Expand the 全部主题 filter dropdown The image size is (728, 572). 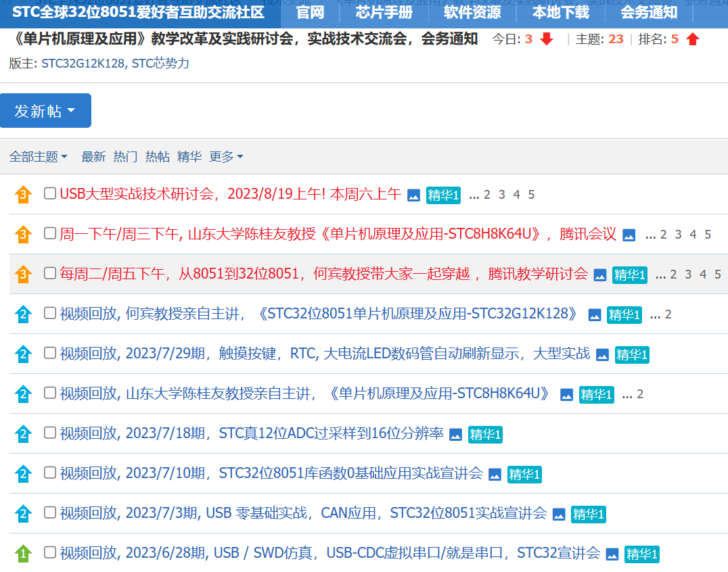(38, 157)
